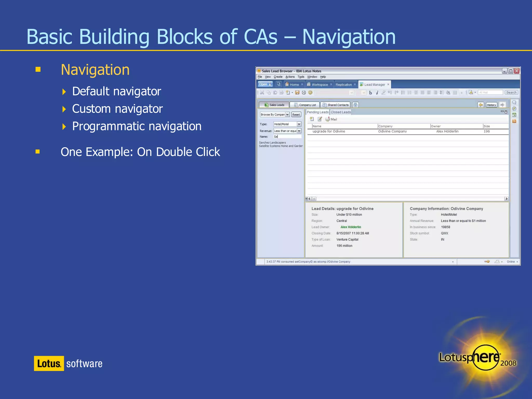Open the Revenue dropdown list

[299, 131]
